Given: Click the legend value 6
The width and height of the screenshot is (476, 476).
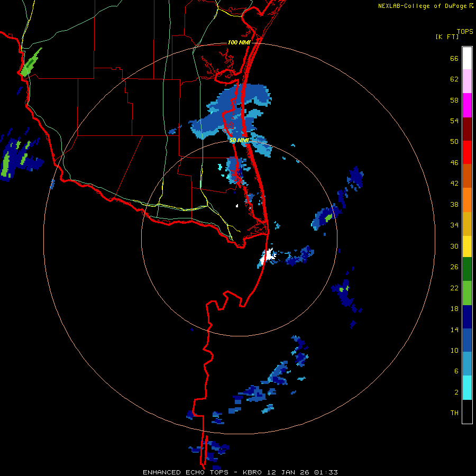Looking at the screenshot, I should pyautogui.click(x=456, y=371).
